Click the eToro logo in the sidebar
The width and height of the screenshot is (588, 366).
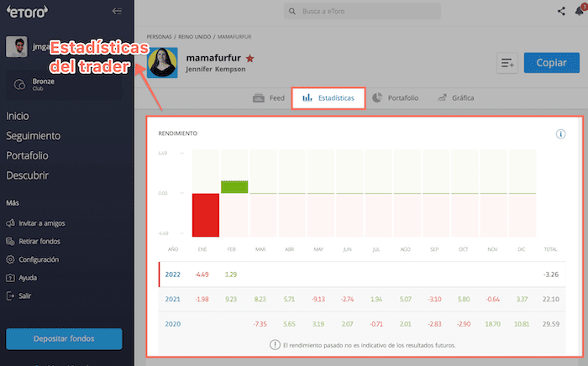[27, 12]
